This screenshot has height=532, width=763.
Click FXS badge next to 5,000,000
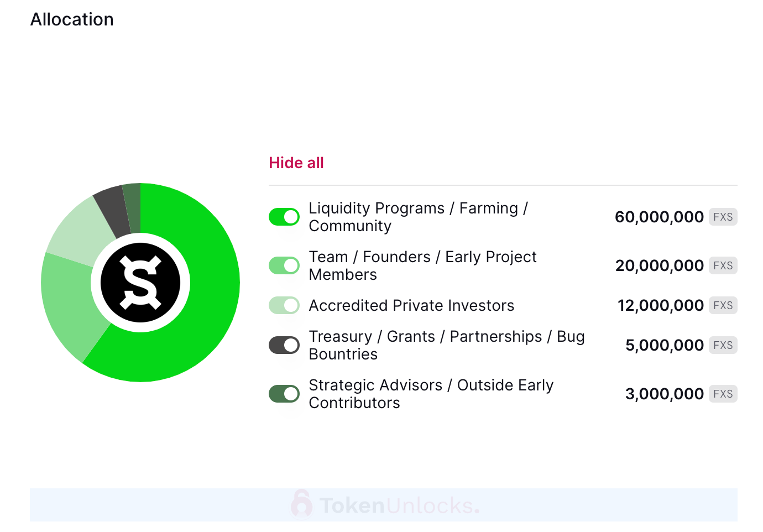(x=723, y=345)
